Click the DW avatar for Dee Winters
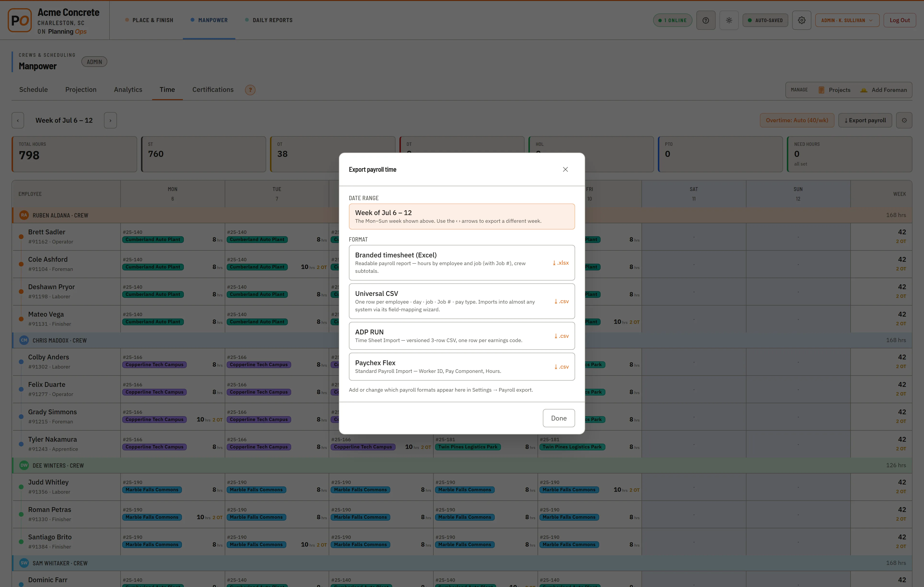The width and height of the screenshot is (924, 587). pos(24,465)
